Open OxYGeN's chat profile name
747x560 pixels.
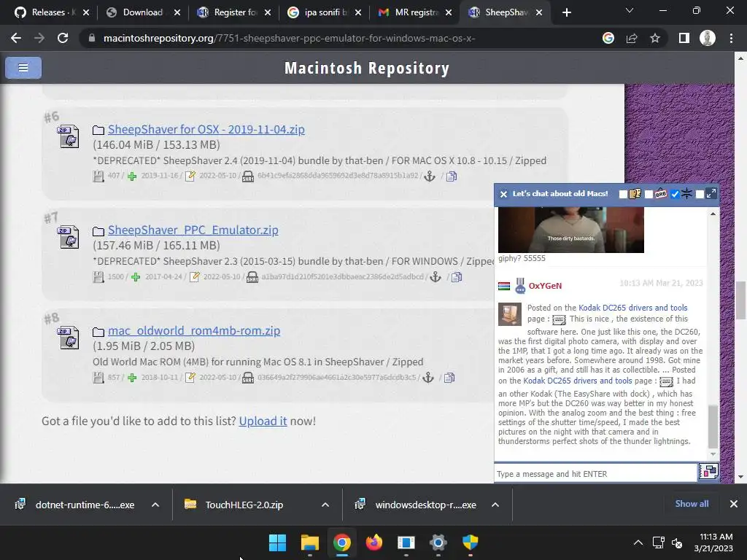[545, 286]
